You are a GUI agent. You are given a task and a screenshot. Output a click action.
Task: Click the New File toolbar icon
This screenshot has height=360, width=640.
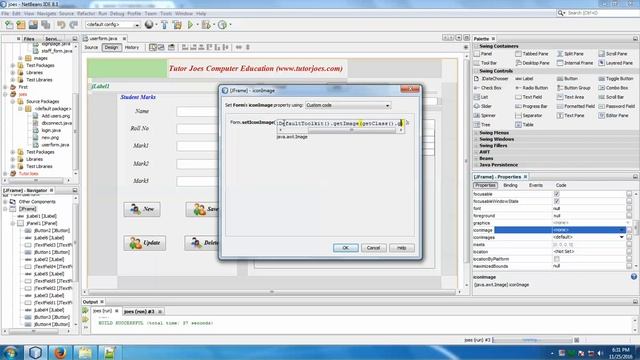[x=9, y=25]
